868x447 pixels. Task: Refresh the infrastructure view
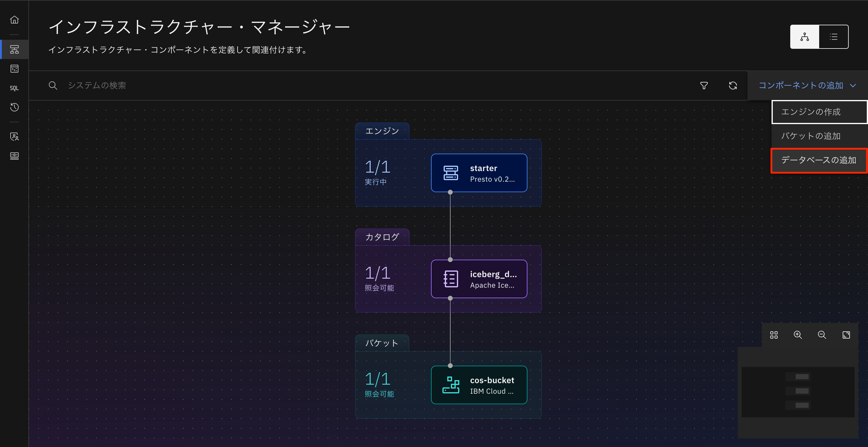(733, 85)
